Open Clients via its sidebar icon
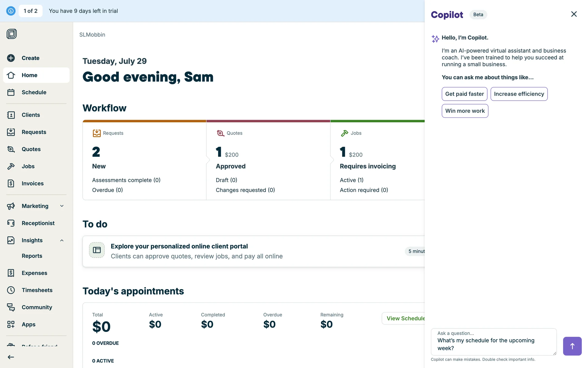This screenshot has height=368, width=588. tap(11, 115)
